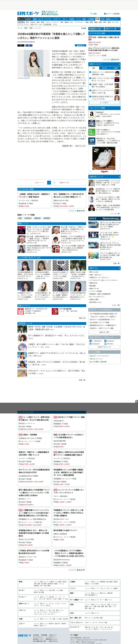This screenshot has height=644, width=138.
Task: Click the 日刊スポーツ PREMIUM icon
Action: point(92,141)
